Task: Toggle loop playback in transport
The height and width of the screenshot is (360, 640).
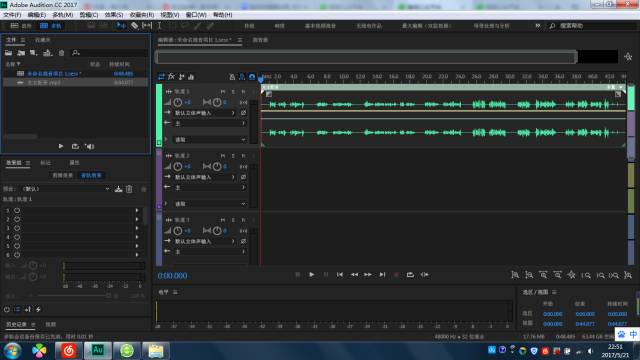Action: point(410,275)
